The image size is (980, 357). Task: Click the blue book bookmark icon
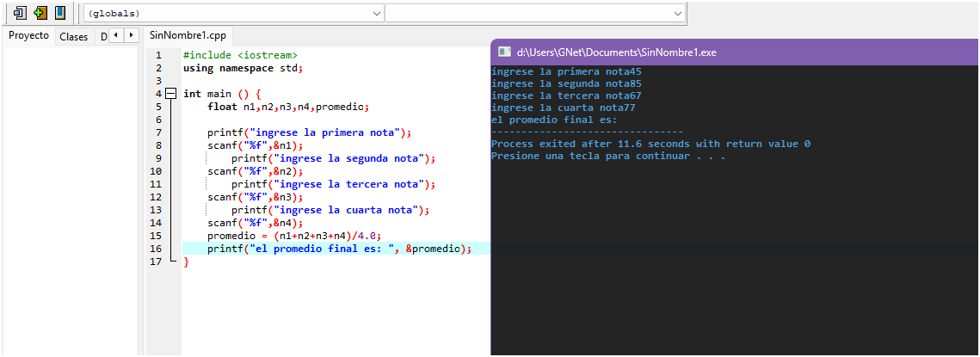(59, 13)
